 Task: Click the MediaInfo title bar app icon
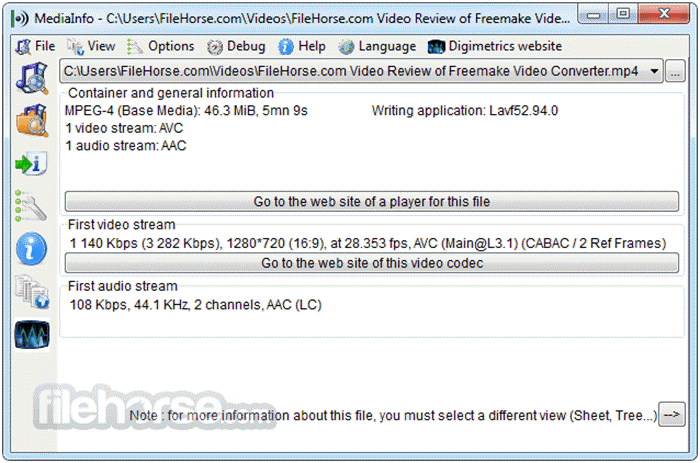click(20, 18)
